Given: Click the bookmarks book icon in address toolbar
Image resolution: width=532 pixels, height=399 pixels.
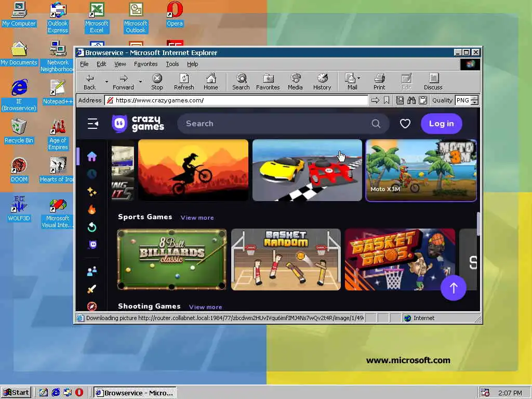Looking at the screenshot, I should point(400,100).
